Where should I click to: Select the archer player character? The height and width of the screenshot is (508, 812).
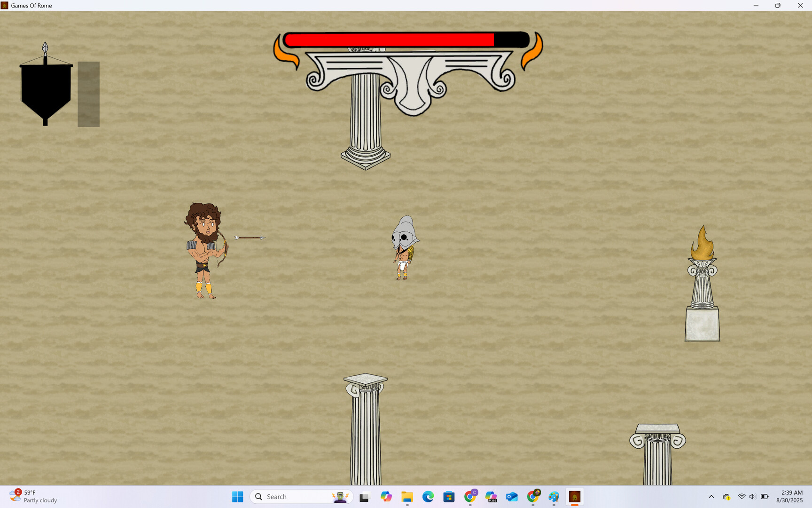click(x=204, y=249)
